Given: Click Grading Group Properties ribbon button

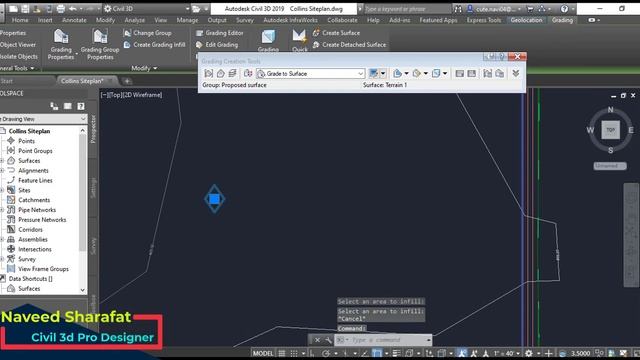Looking at the screenshot, I should (x=100, y=45).
